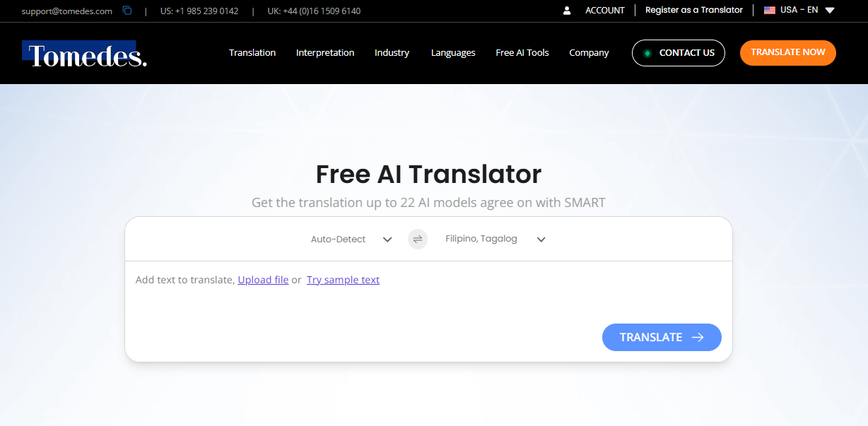Try the sample text

tap(343, 280)
